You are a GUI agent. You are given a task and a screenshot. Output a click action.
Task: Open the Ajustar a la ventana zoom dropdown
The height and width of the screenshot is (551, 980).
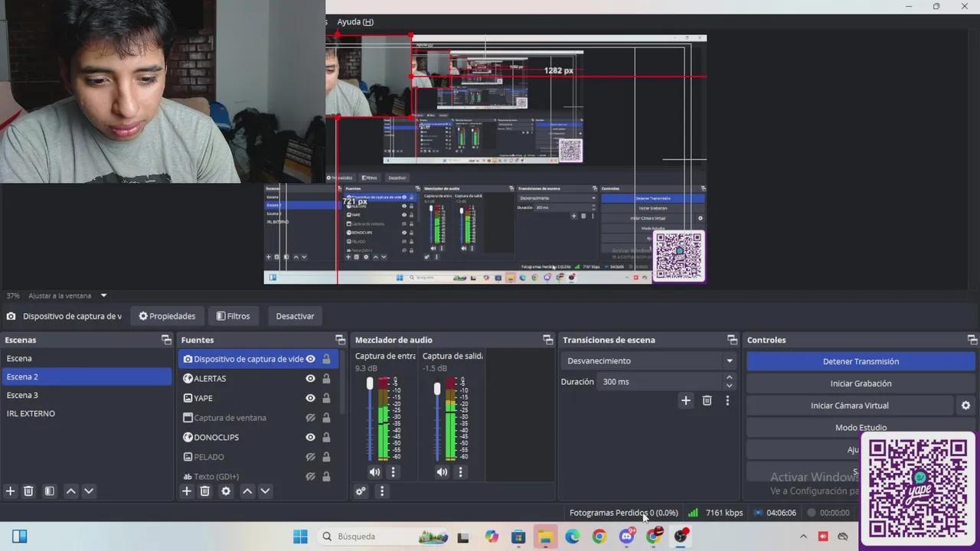click(x=68, y=295)
